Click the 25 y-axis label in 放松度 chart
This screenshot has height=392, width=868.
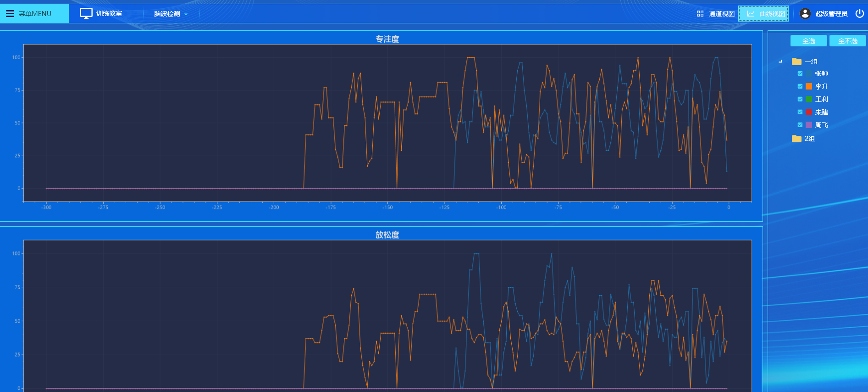tap(17, 354)
